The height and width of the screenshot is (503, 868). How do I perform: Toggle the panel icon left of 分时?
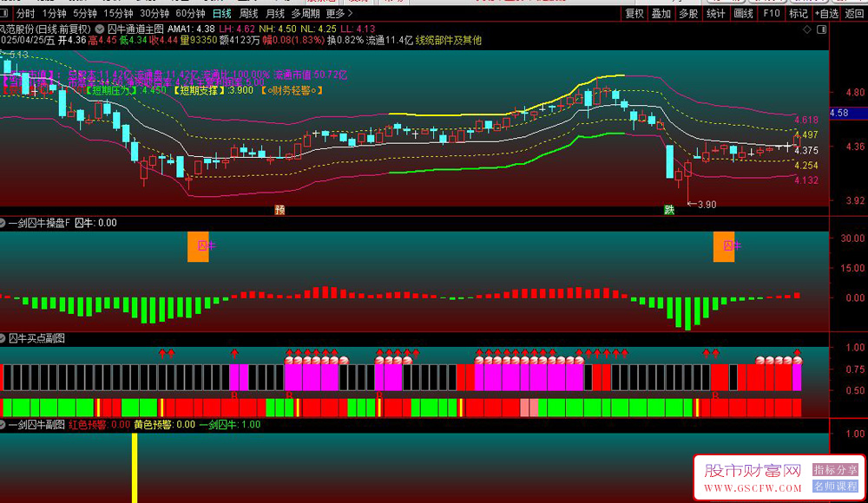(x=3, y=13)
